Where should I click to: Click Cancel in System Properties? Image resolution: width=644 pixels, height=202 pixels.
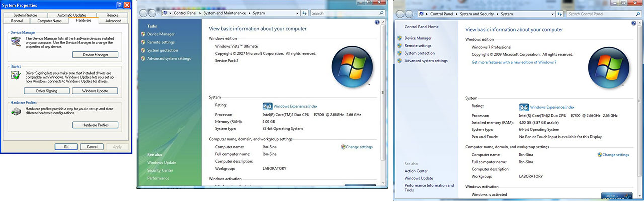point(92,147)
